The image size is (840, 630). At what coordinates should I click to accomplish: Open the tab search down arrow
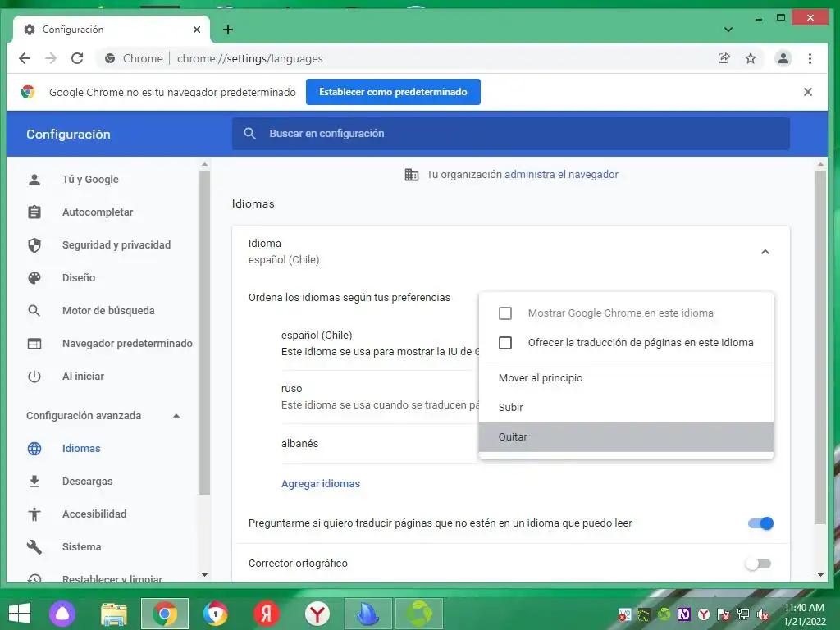tap(728, 30)
